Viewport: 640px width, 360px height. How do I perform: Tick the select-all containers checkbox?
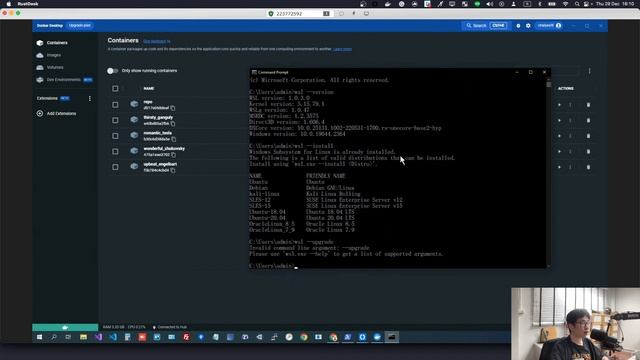[115, 89]
